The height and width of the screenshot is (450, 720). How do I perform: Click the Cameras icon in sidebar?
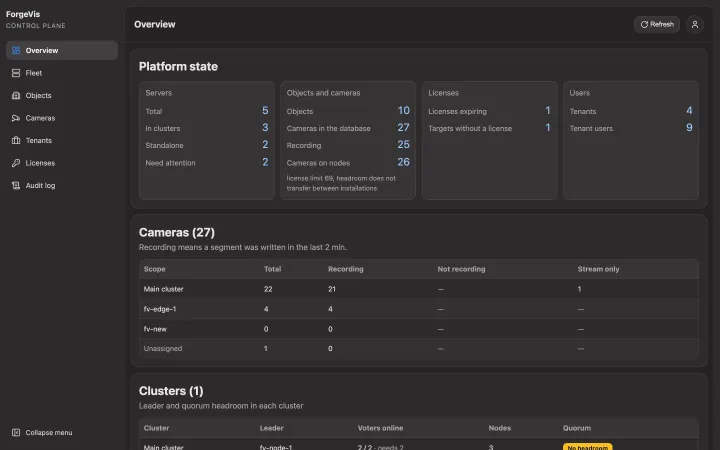pyautogui.click(x=16, y=118)
